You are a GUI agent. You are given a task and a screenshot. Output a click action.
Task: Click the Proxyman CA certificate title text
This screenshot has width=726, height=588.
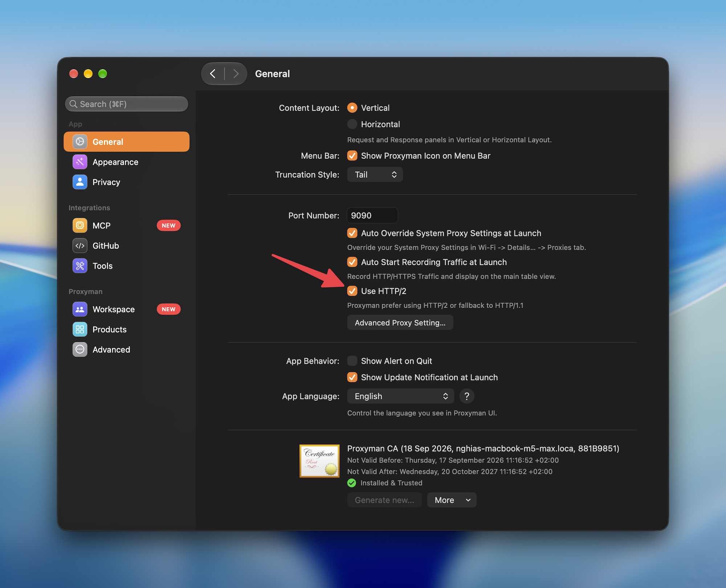point(483,448)
